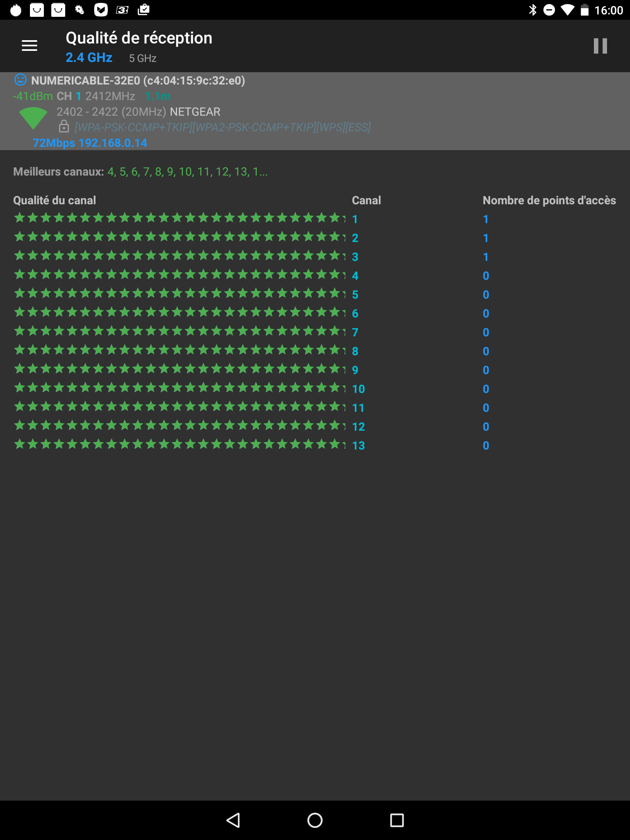Select the channel 13 quality row
This screenshot has height=840, width=630.
[x=180, y=445]
